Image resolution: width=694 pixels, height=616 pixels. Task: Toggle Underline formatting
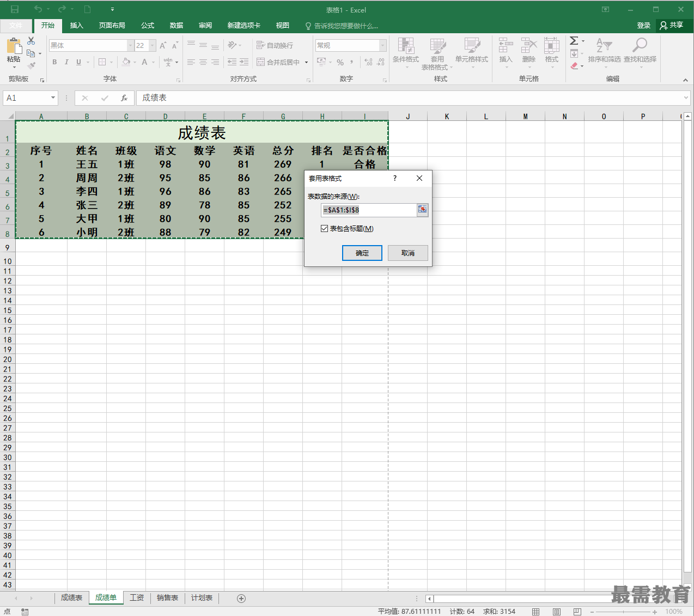click(78, 62)
